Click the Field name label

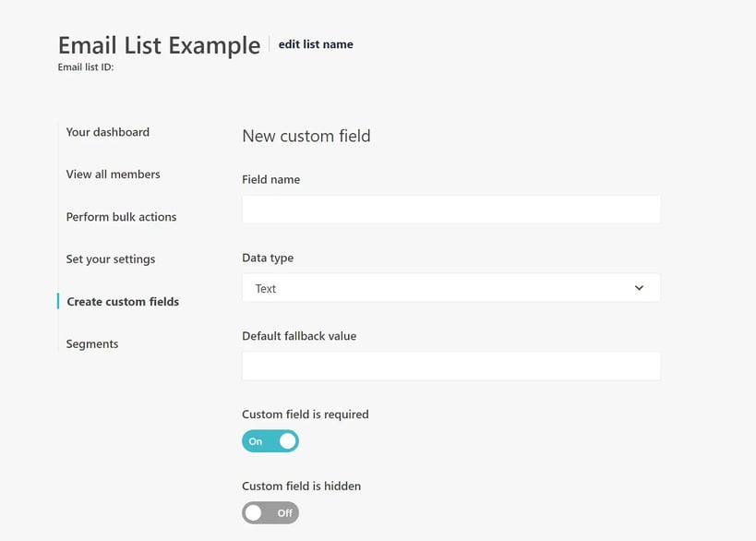(x=271, y=179)
